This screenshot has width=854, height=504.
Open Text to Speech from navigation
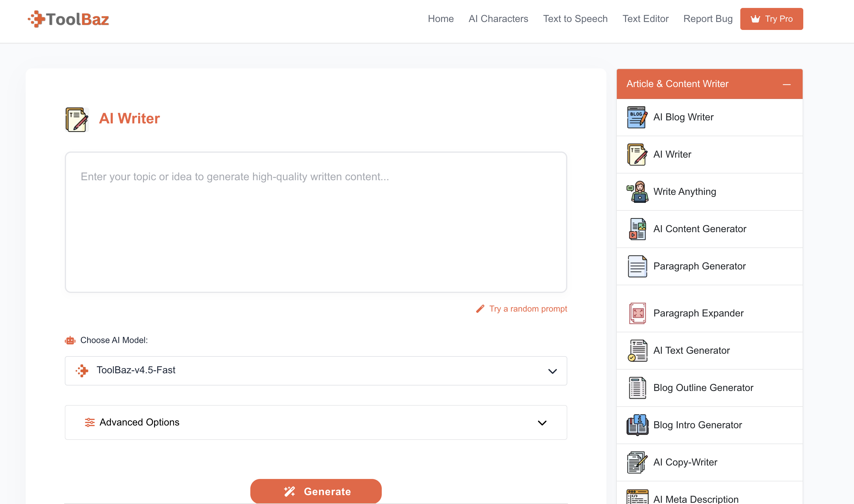tap(575, 19)
